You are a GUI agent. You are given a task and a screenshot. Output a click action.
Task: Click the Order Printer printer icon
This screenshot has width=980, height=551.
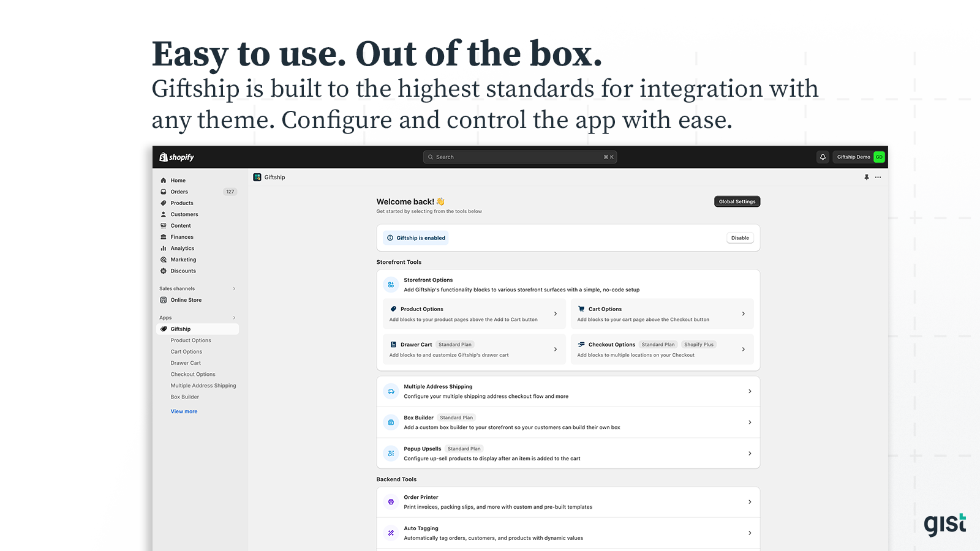pos(391,501)
